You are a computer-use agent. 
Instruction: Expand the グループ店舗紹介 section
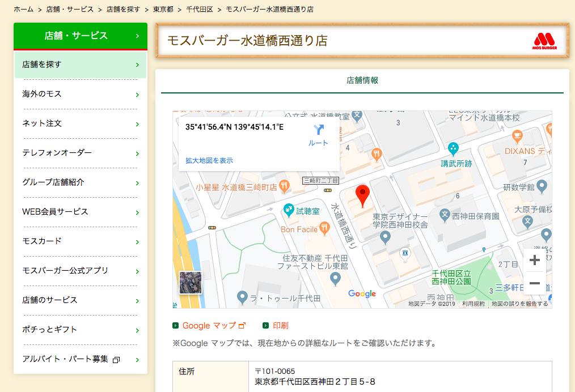80,182
